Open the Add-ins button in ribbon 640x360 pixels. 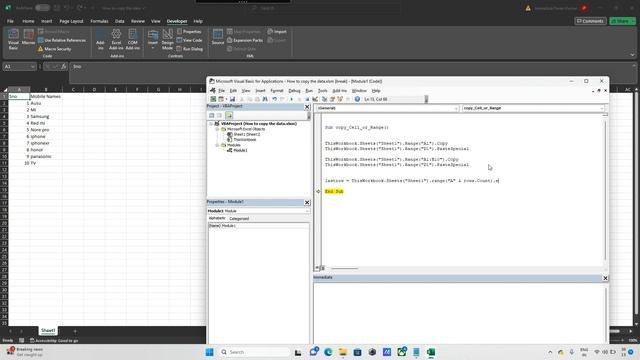[x=100, y=40]
